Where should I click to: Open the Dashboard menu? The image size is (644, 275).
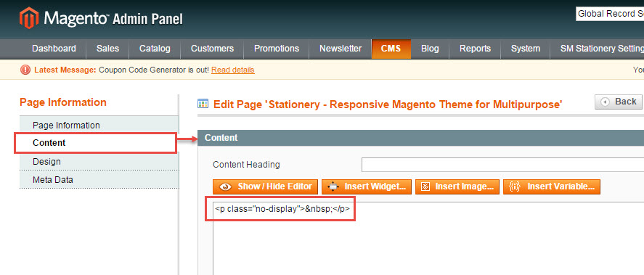[x=54, y=49]
